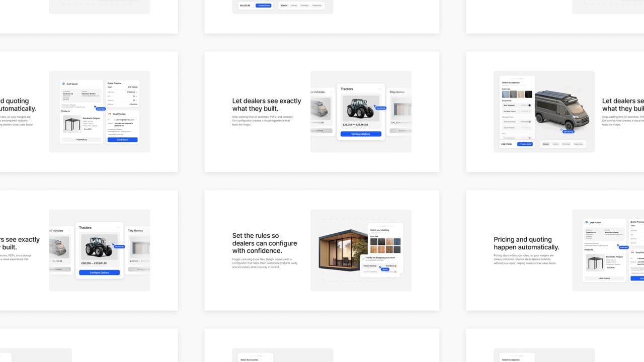The image size is (644, 362).
Task: Click the Click & Drag cursor badge on van
Action: 568,131
